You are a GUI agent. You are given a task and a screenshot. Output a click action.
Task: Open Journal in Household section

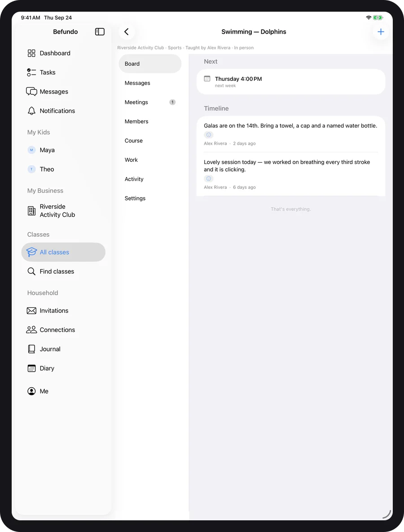(x=63, y=349)
